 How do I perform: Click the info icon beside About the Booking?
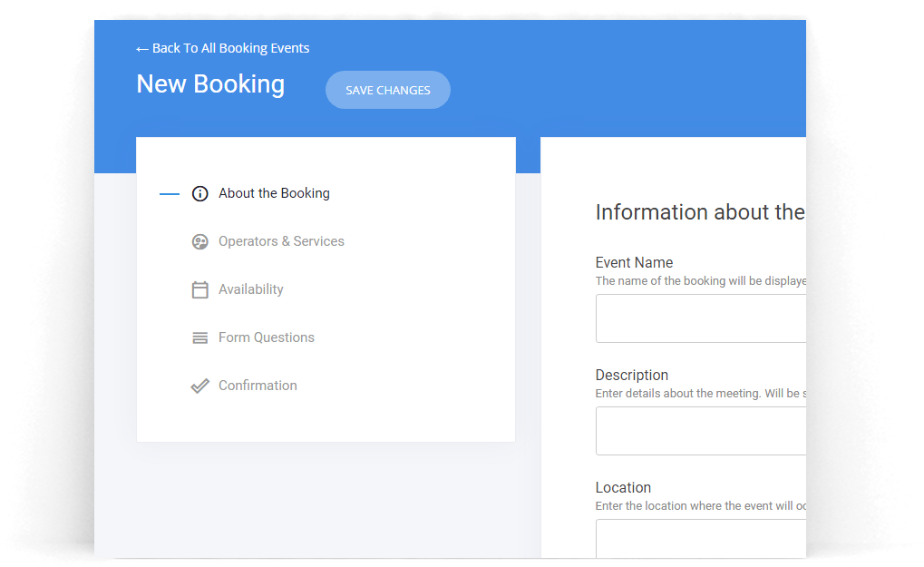click(200, 193)
